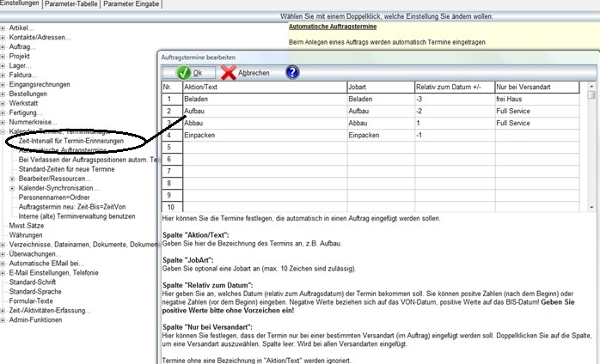Click the Jobart column header
Image resolution: width=600 pixels, height=364 pixels.
coord(381,87)
